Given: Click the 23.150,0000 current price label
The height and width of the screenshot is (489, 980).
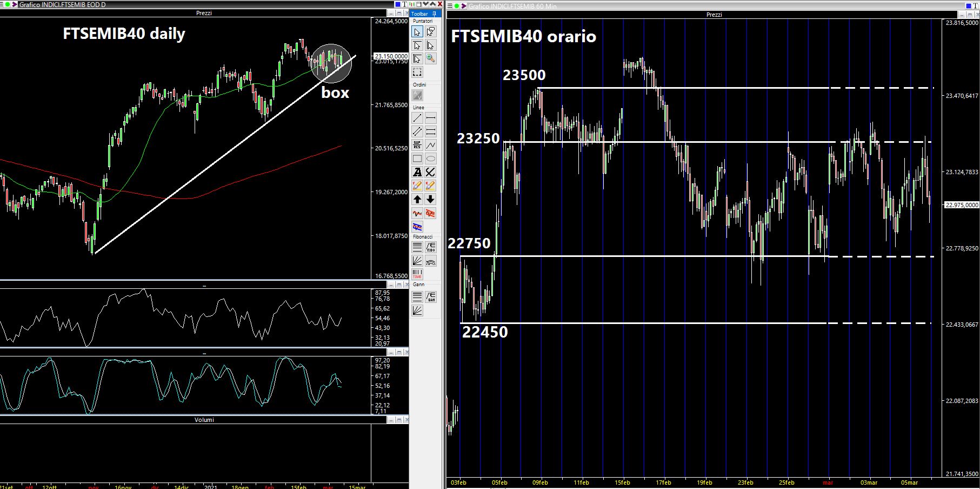Looking at the screenshot, I should click(391, 56).
